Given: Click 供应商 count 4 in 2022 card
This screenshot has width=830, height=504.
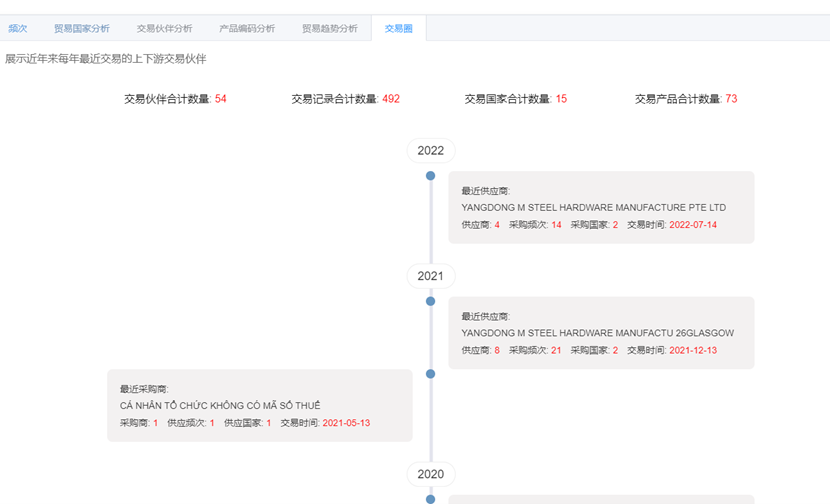Looking at the screenshot, I should 497,225.
